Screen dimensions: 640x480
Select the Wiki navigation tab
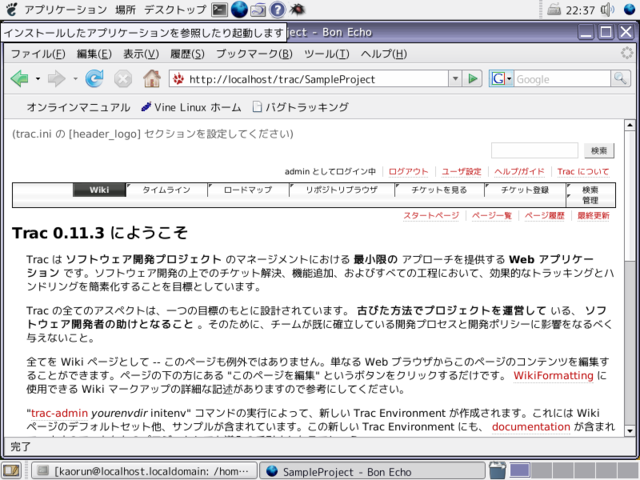99,190
